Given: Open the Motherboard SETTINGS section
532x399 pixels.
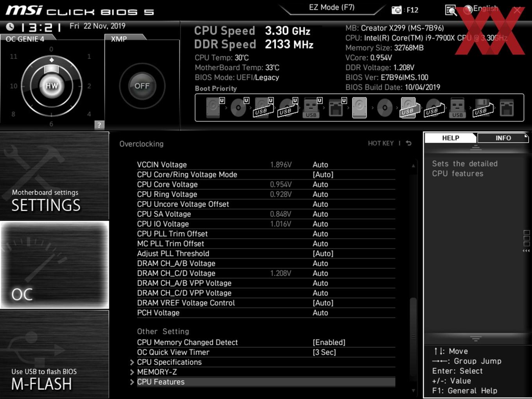Looking at the screenshot, I should 54,176.
